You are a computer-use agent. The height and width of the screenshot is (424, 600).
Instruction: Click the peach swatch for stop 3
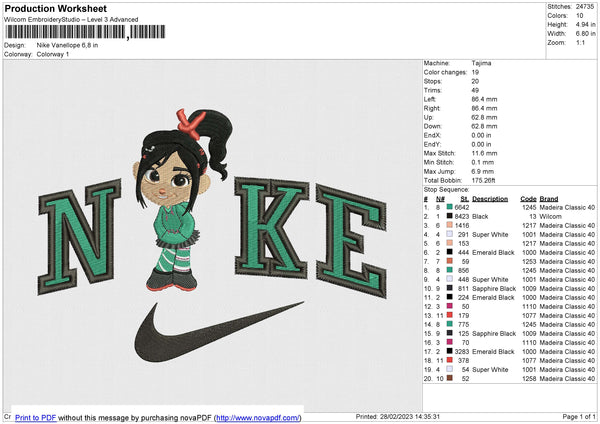(450, 225)
